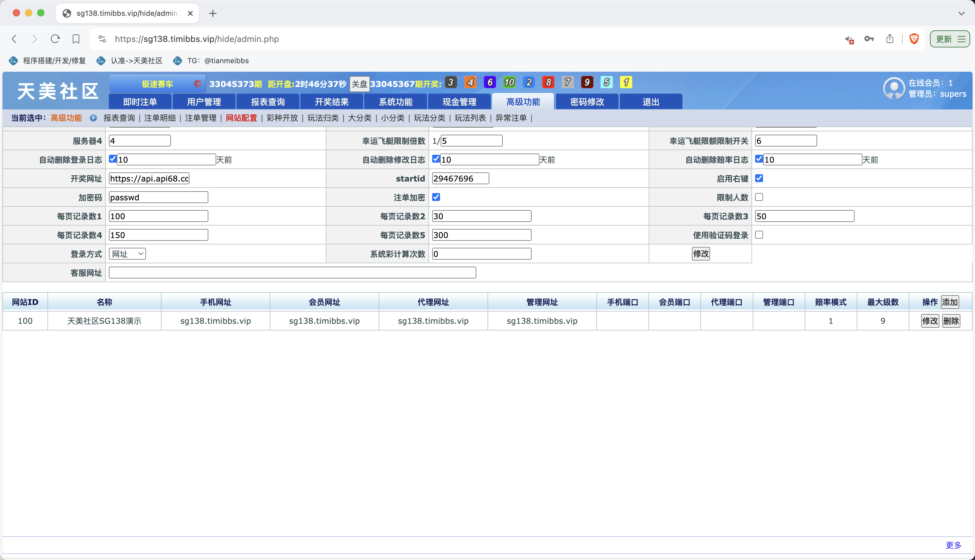Uncheck the 注单加密 checkbox
Image resolution: width=975 pixels, height=560 pixels.
click(436, 197)
